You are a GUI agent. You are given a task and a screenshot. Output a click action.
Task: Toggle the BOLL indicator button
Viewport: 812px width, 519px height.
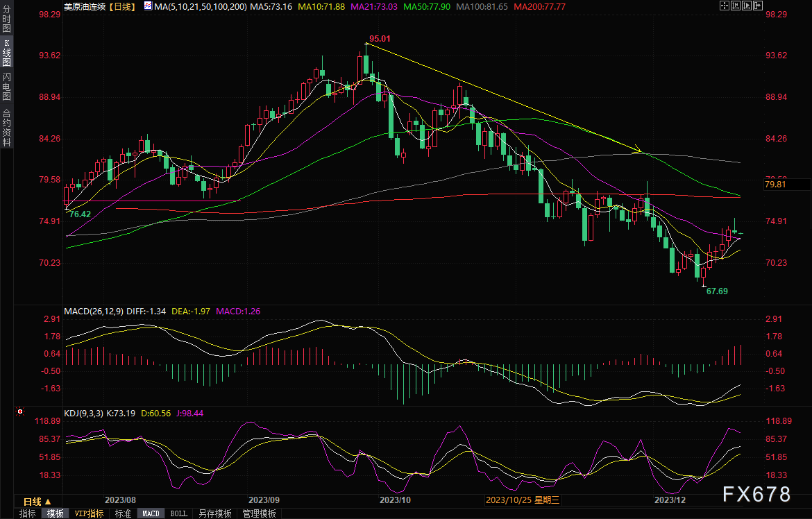pos(178,513)
